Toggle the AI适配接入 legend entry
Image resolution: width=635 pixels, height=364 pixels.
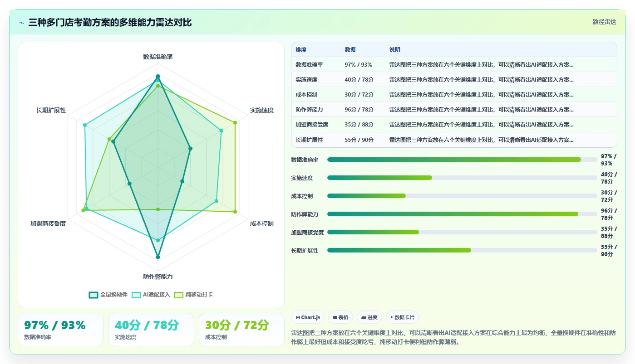pyautogui.click(x=151, y=295)
